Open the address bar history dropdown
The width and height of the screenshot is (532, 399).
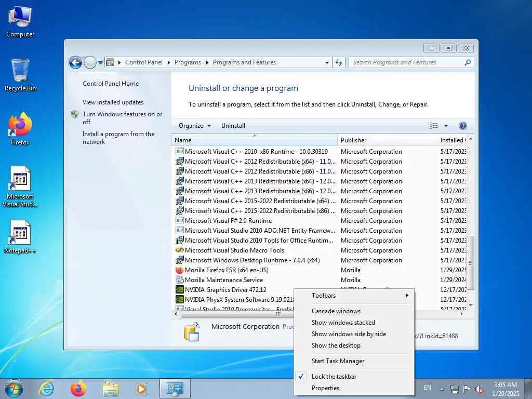(327, 62)
